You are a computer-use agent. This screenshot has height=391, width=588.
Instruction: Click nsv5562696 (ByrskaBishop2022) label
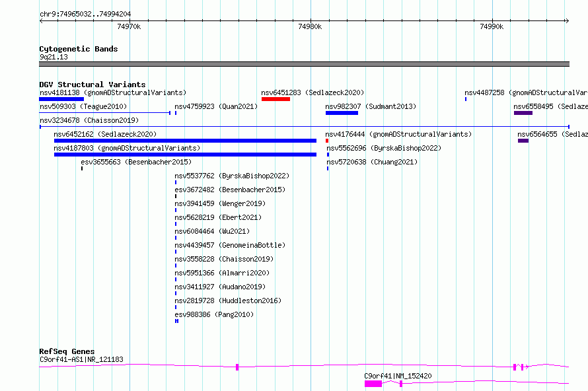point(384,148)
